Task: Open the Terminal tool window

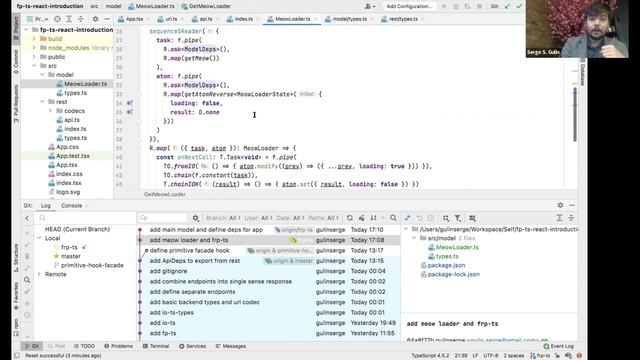Action: pyautogui.click(x=156, y=346)
